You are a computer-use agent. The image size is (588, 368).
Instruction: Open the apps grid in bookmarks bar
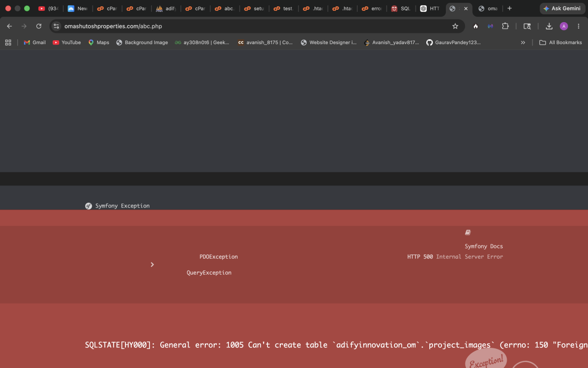pos(8,43)
